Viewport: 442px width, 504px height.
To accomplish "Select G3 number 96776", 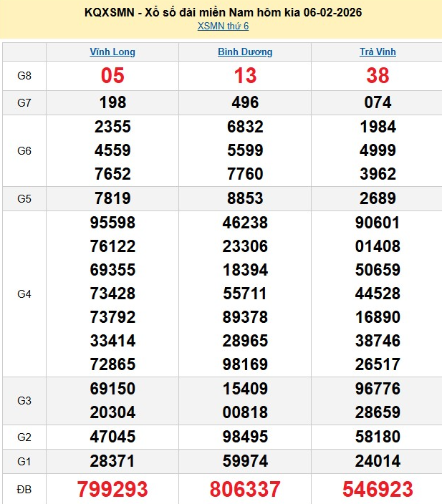I will coord(378,389).
